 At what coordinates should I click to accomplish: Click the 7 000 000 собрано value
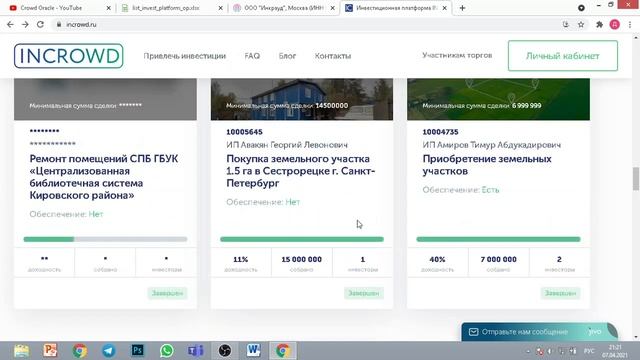498,260
